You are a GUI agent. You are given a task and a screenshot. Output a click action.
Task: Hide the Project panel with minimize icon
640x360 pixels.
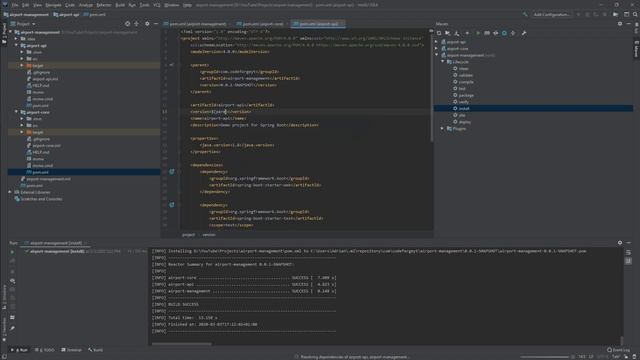click(156, 24)
